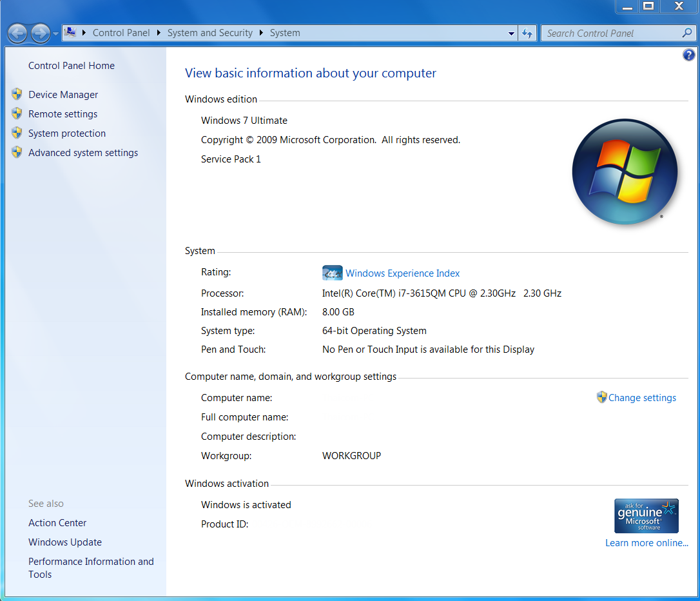Select System and Security breadcrumb

pyautogui.click(x=210, y=33)
